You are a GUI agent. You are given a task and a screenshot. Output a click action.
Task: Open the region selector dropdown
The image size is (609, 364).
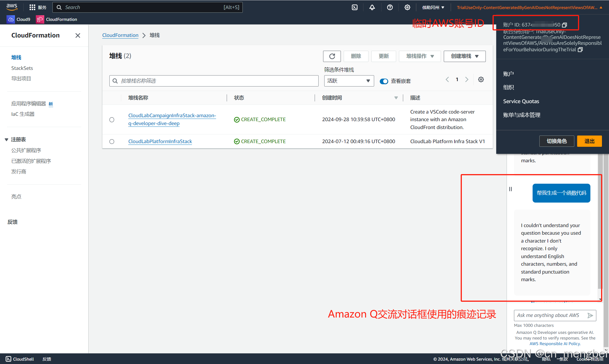click(433, 7)
